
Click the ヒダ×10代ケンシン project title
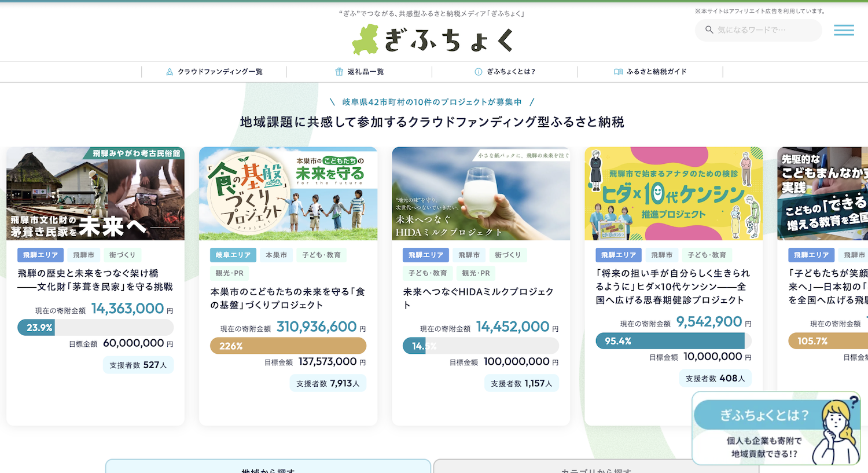click(673, 287)
